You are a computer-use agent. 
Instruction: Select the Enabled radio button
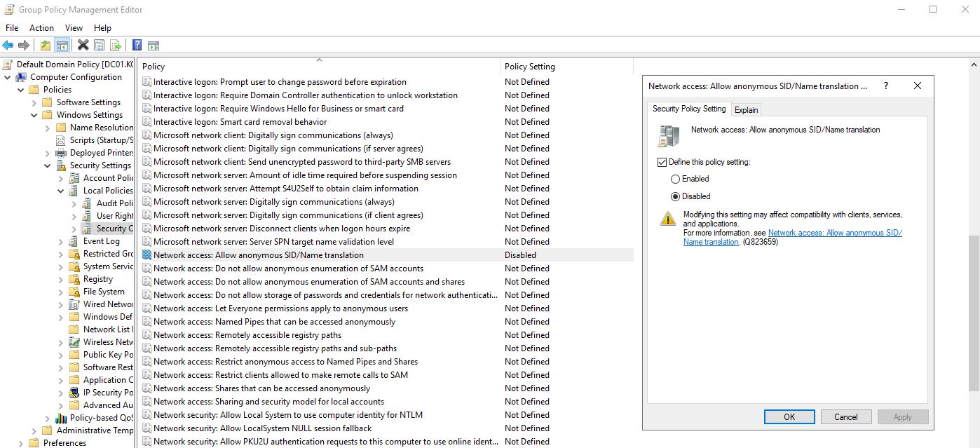pos(676,179)
